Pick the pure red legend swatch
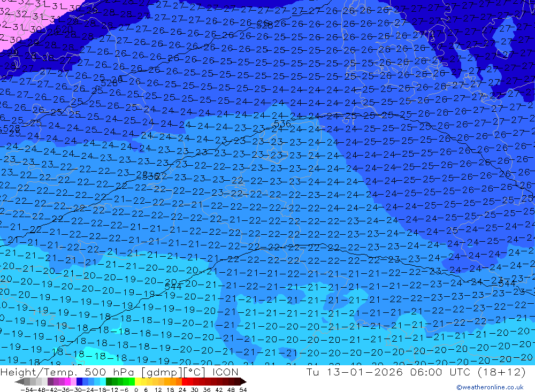Image resolution: width=535 pixels, height=392 pixels. click(185, 381)
